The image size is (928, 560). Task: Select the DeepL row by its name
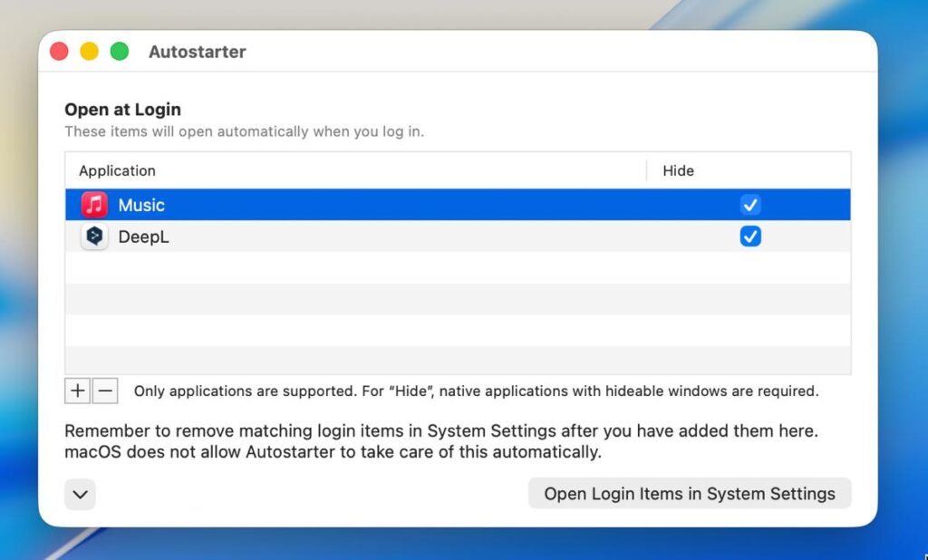(143, 237)
